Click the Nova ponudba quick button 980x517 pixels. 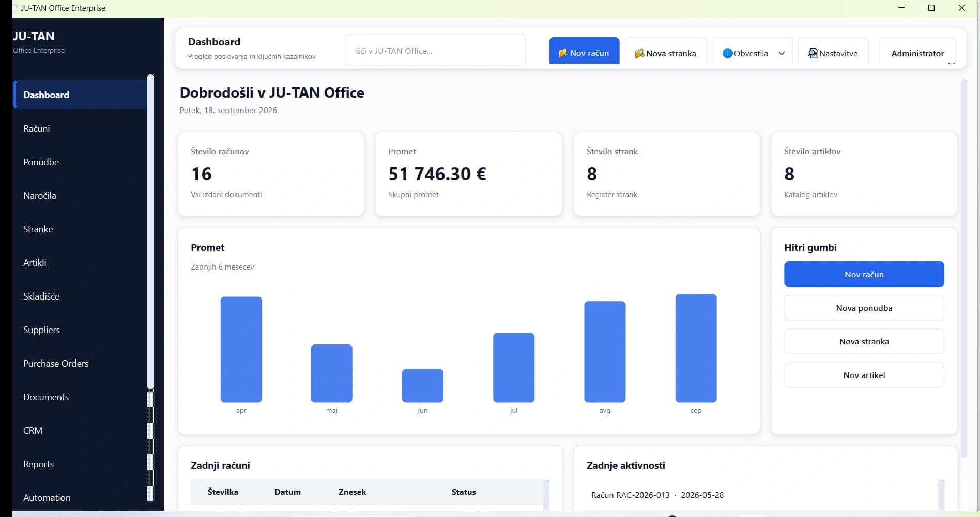coord(864,308)
